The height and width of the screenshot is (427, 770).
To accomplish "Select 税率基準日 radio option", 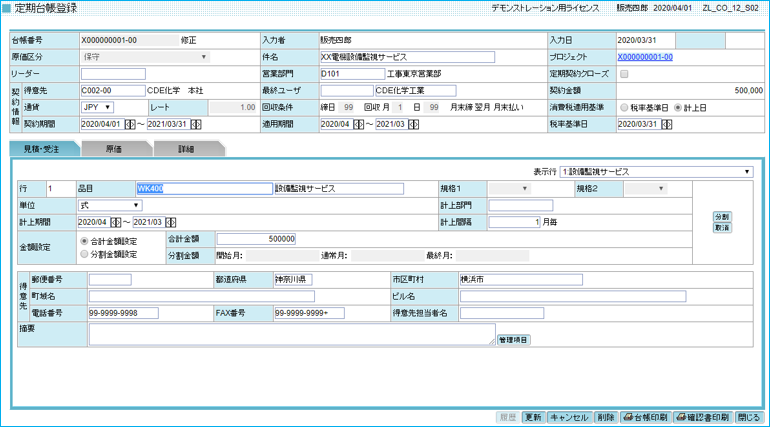I will pyautogui.click(x=625, y=107).
